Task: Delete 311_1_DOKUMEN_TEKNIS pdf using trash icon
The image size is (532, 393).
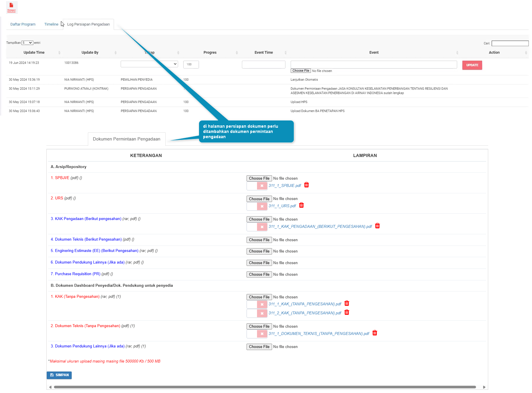Action: point(374,333)
